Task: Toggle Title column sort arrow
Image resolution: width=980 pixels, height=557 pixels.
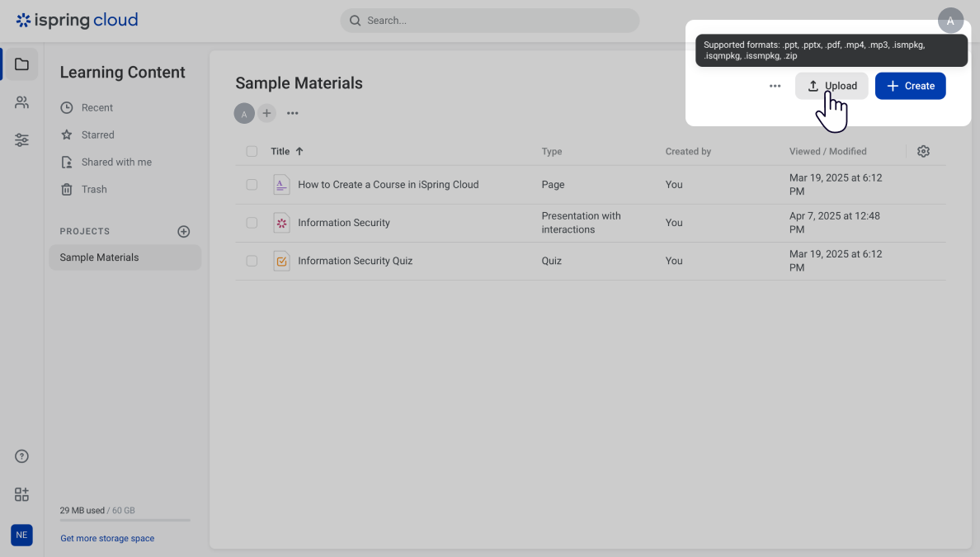Action: [299, 151]
